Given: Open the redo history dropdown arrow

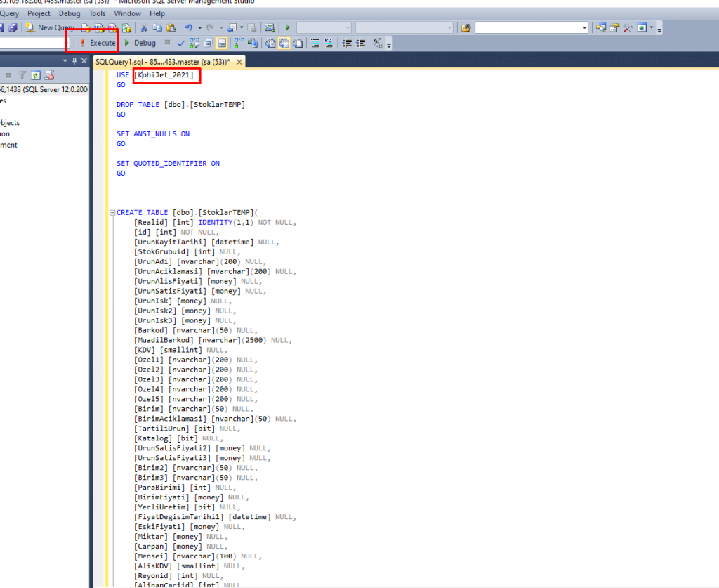Looking at the screenshot, I should tap(221, 27).
